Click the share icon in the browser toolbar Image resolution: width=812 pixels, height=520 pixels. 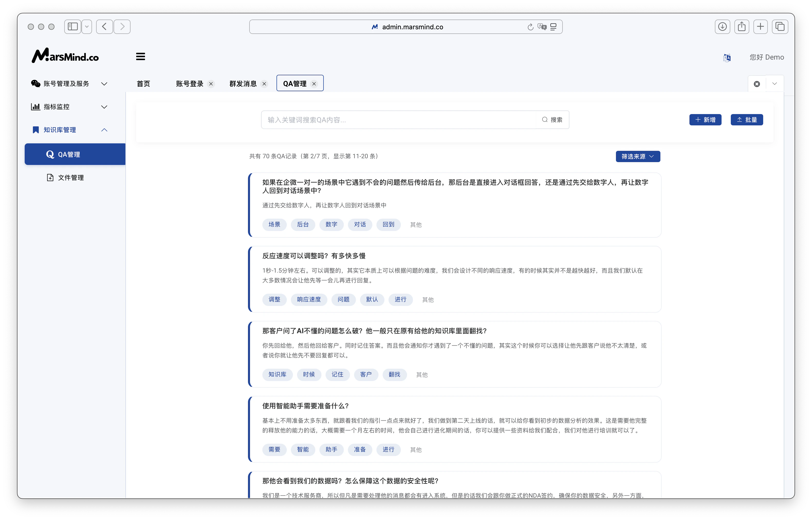point(742,26)
